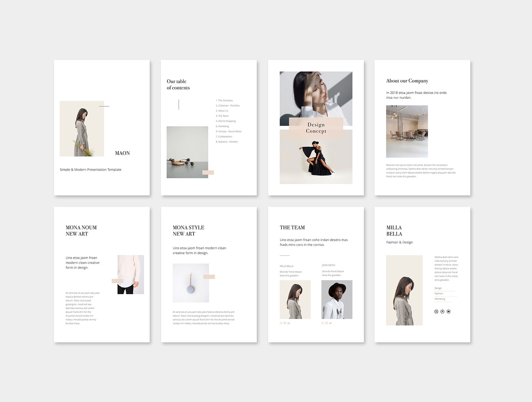
Task: Open 'About Us' contents entry
Action: pos(222,111)
